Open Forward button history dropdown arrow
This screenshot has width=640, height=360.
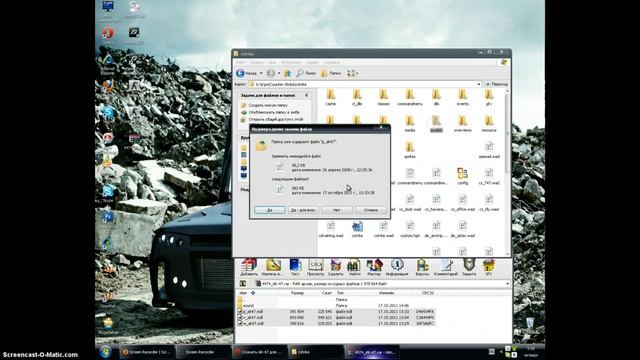click(x=279, y=73)
